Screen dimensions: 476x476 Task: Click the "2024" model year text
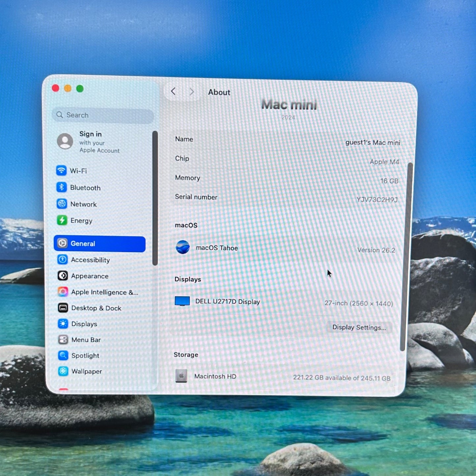click(x=288, y=117)
